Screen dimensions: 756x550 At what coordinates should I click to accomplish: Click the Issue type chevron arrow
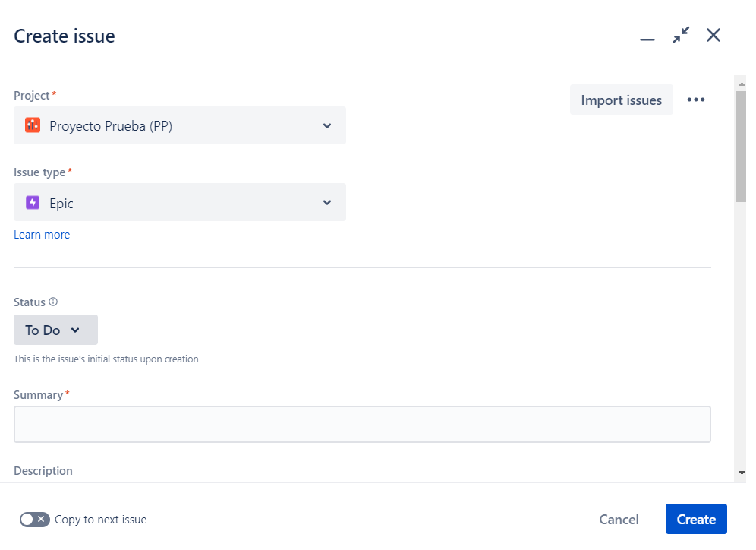pyautogui.click(x=327, y=203)
